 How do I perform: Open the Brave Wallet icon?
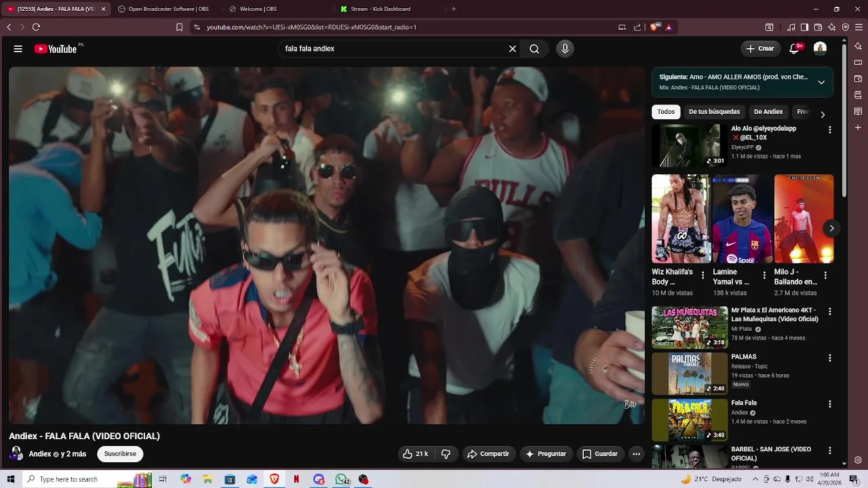(818, 27)
